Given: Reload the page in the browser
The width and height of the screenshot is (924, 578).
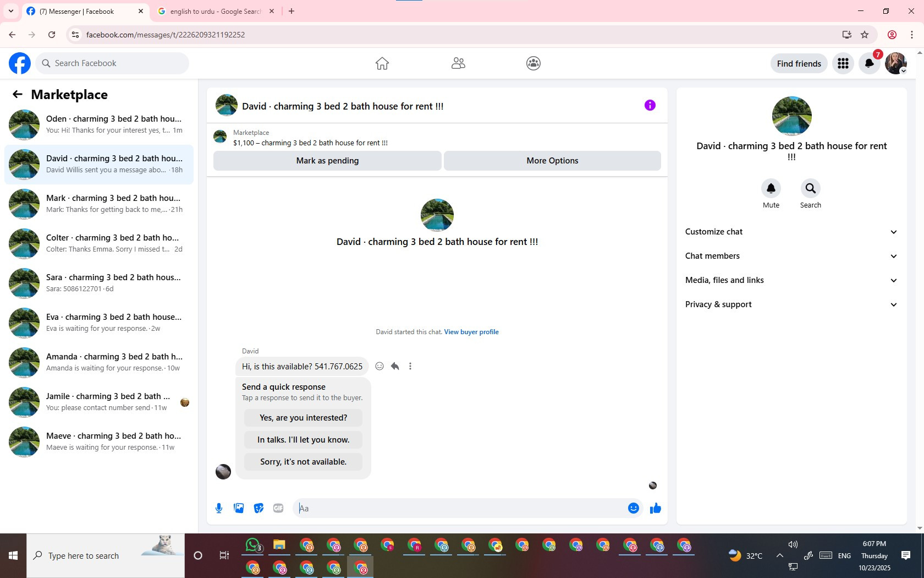Looking at the screenshot, I should [x=52, y=35].
